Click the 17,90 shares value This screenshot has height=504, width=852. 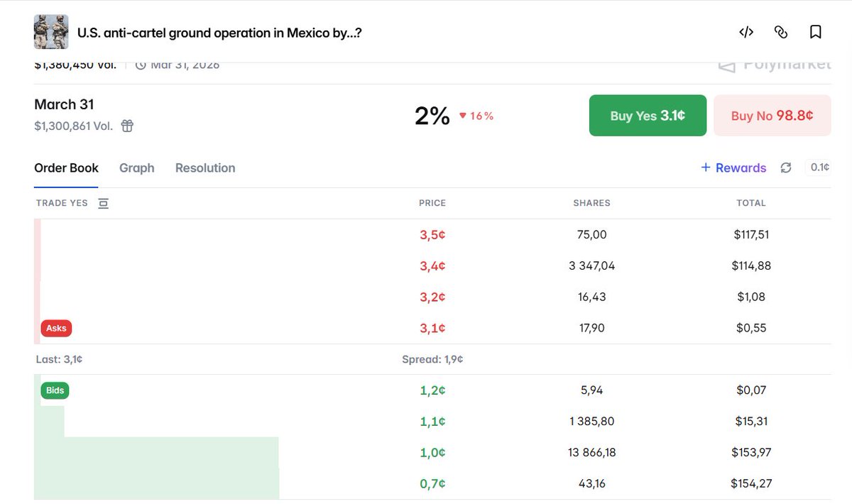tap(592, 328)
